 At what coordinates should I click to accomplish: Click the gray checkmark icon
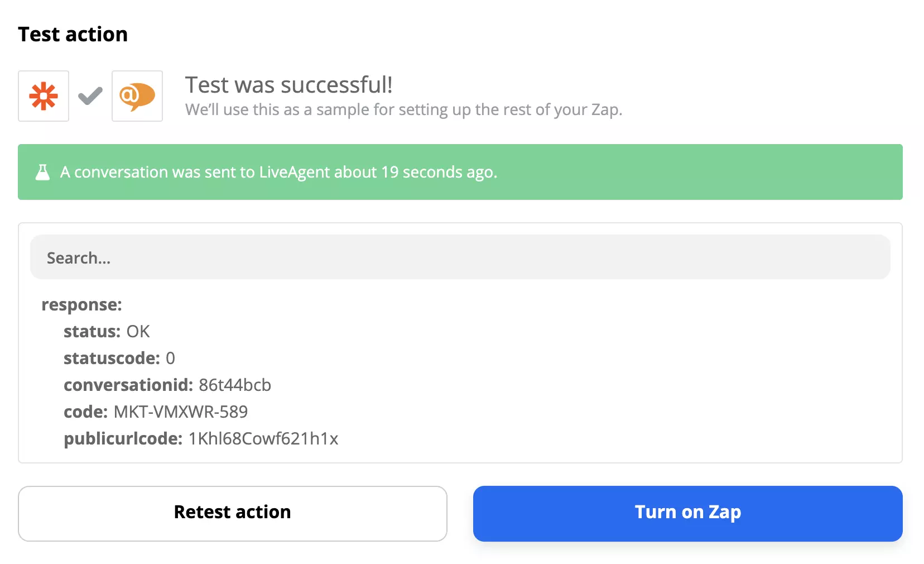pyautogui.click(x=90, y=96)
